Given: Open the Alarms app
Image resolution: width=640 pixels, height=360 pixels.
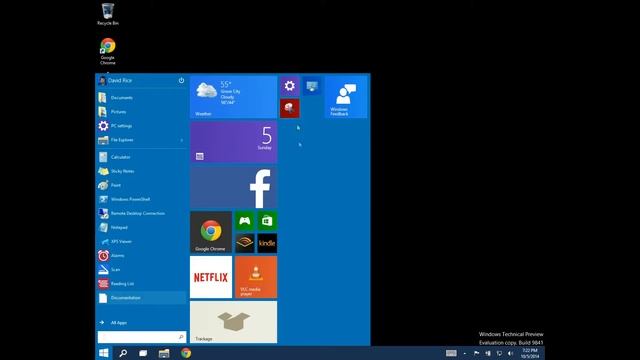Looking at the screenshot, I should tap(141, 256).
